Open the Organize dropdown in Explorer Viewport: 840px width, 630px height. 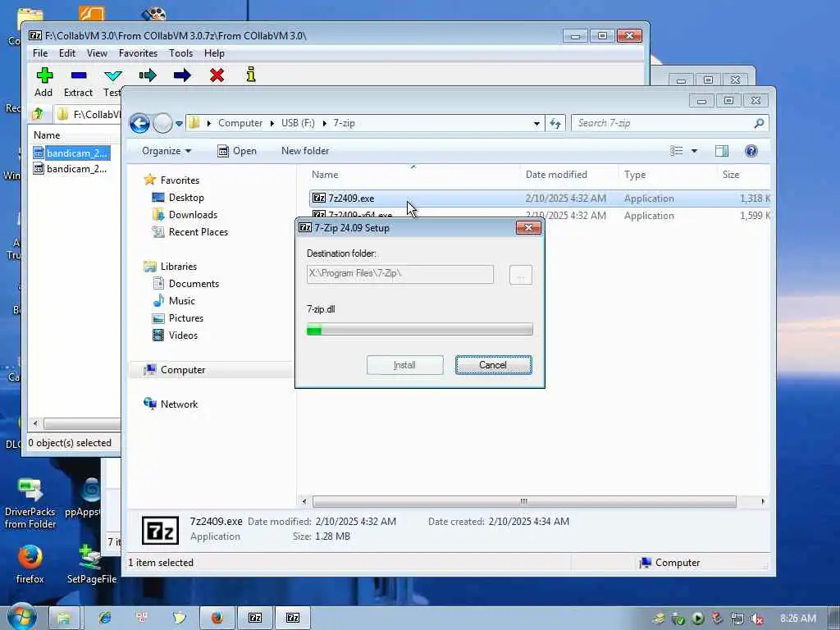pos(166,151)
